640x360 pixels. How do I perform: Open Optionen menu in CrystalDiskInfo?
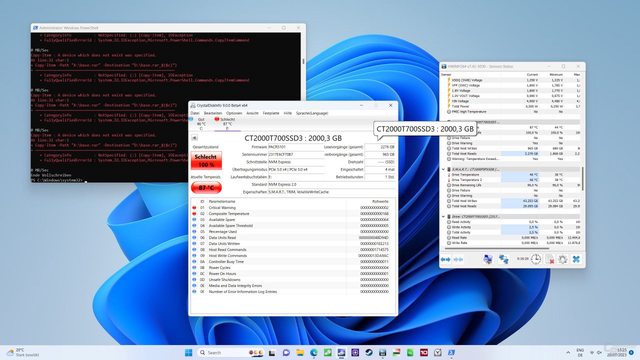234,113
